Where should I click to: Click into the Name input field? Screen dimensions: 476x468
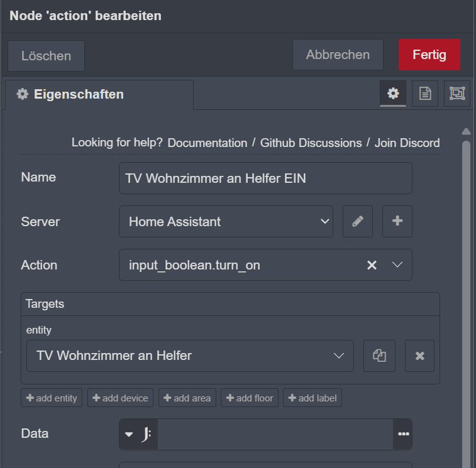tap(265, 178)
